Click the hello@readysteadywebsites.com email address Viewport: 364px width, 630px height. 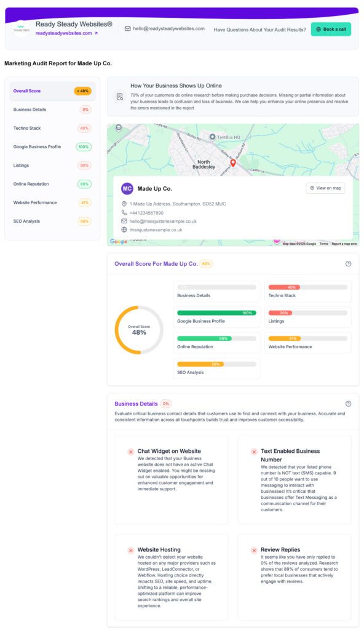click(168, 29)
